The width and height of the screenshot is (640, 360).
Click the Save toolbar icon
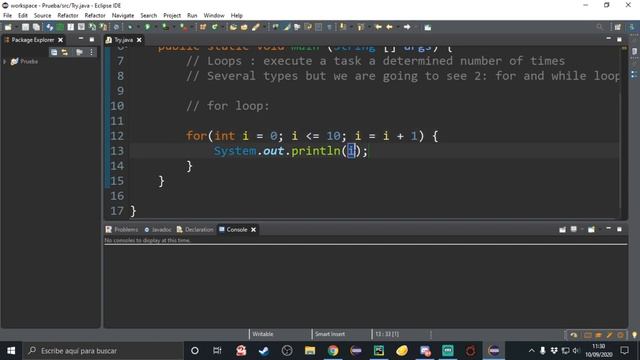pos(25,27)
